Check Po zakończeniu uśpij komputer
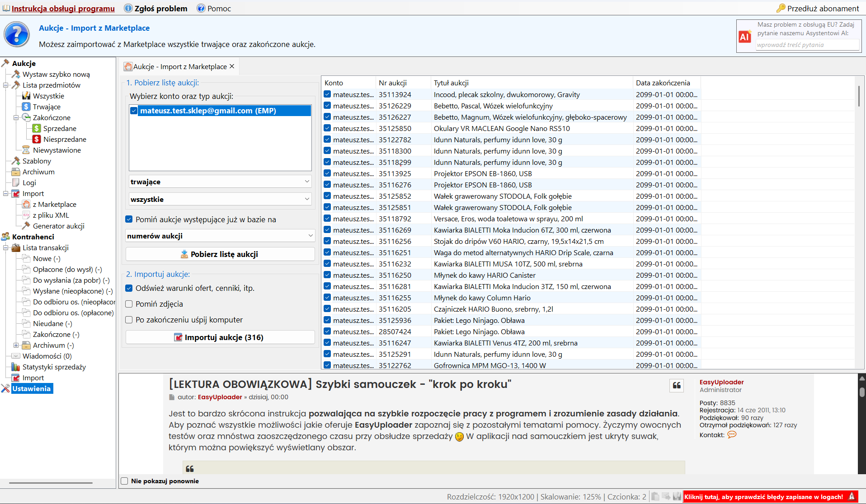 (x=129, y=320)
